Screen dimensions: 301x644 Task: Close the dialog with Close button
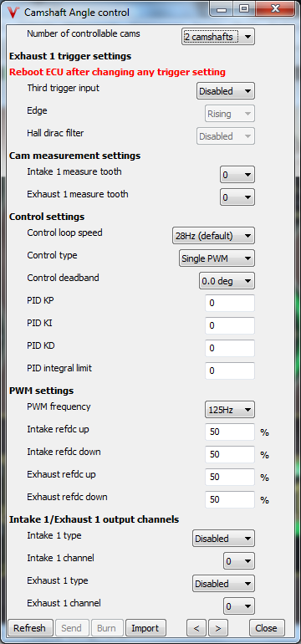click(267, 628)
